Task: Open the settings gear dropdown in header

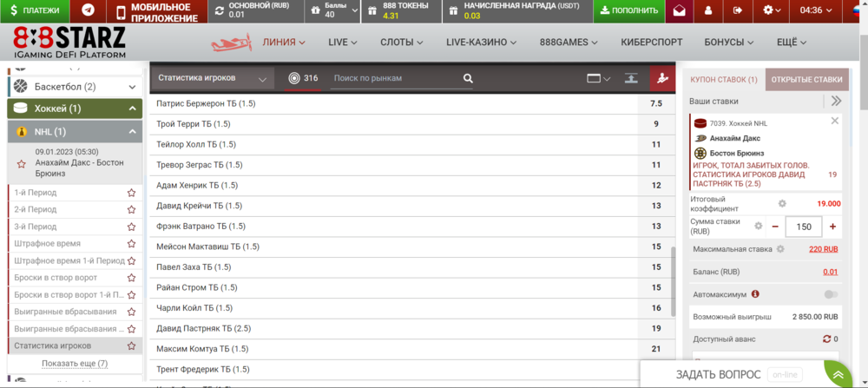Action: coord(772,10)
